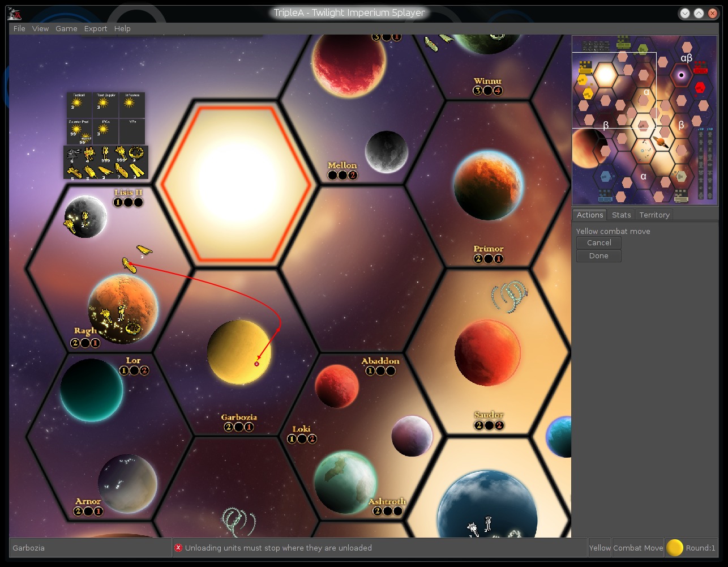Click the Combat Move status label
The width and height of the screenshot is (728, 567).
click(638, 548)
